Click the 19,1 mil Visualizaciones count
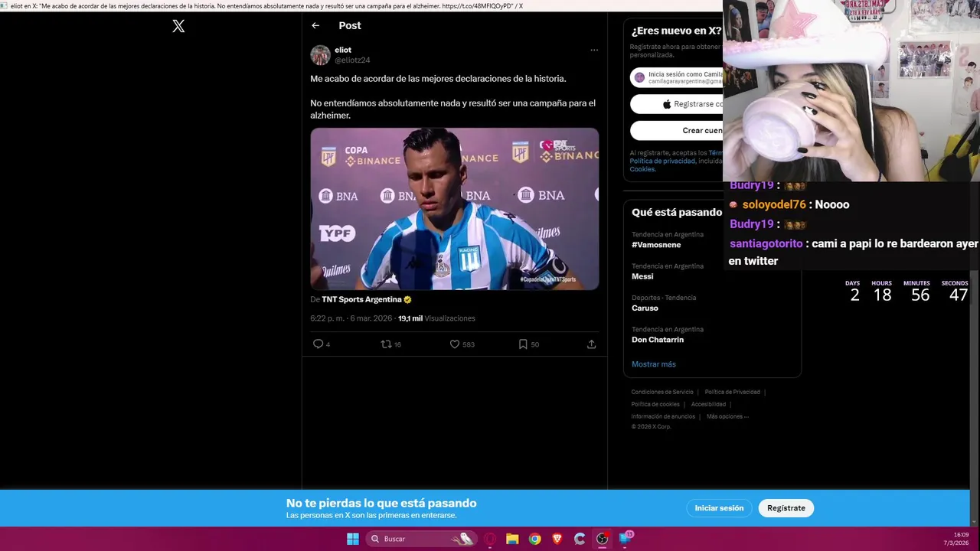980x551 pixels. pyautogui.click(x=436, y=318)
